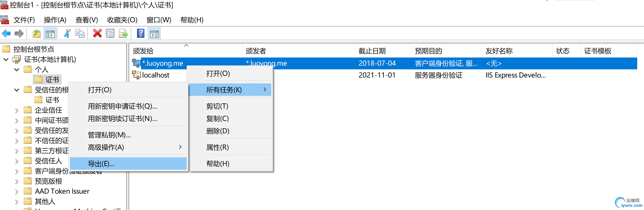Click the console icon beside the 文件 menu
This screenshot has width=644, height=210.
point(5,20)
